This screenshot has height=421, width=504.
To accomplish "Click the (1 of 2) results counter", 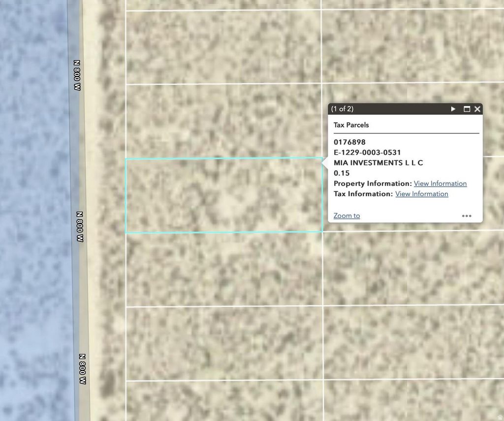I will click(342, 109).
